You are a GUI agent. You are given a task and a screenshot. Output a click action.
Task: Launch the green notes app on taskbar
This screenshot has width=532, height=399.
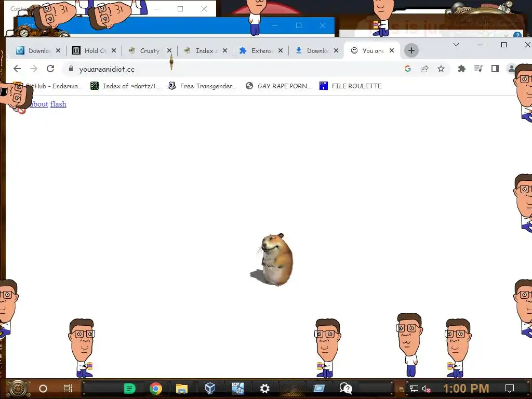tap(129, 389)
